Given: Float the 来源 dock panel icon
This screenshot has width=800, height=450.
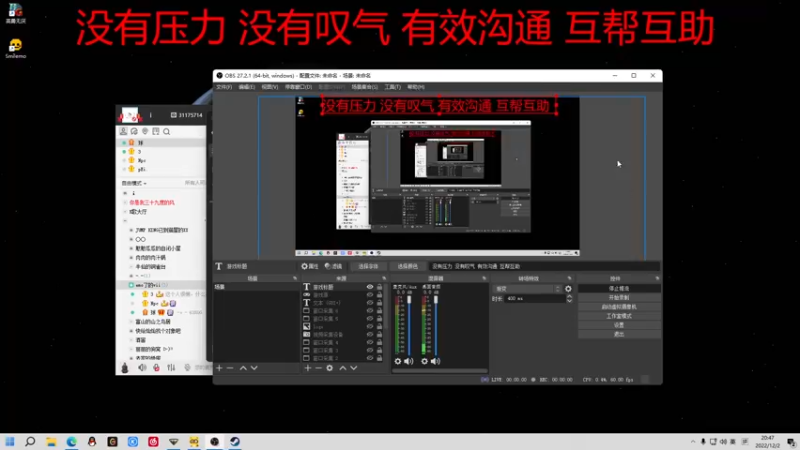Looking at the screenshot, I should click(384, 279).
